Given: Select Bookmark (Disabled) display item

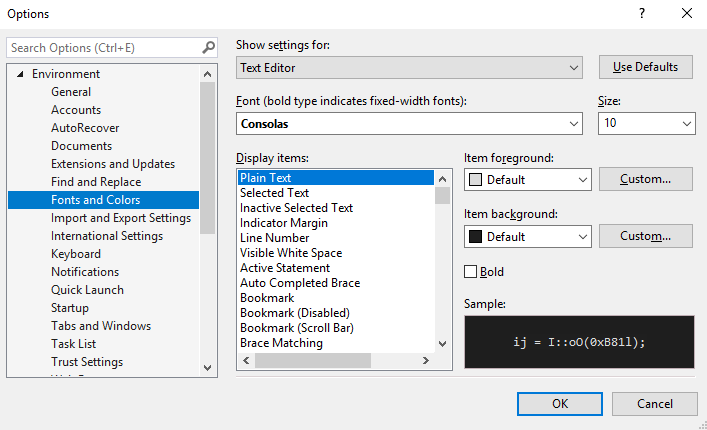Looking at the screenshot, I should click(x=295, y=313).
